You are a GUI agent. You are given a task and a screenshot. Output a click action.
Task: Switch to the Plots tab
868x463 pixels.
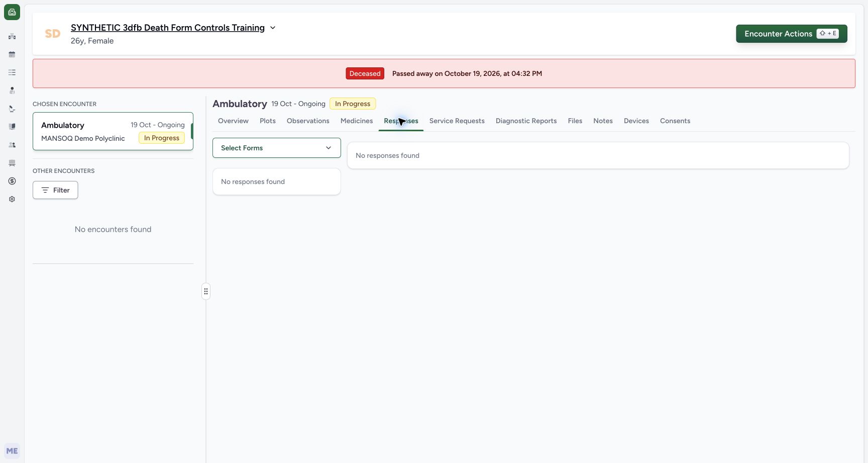(x=268, y=121)
